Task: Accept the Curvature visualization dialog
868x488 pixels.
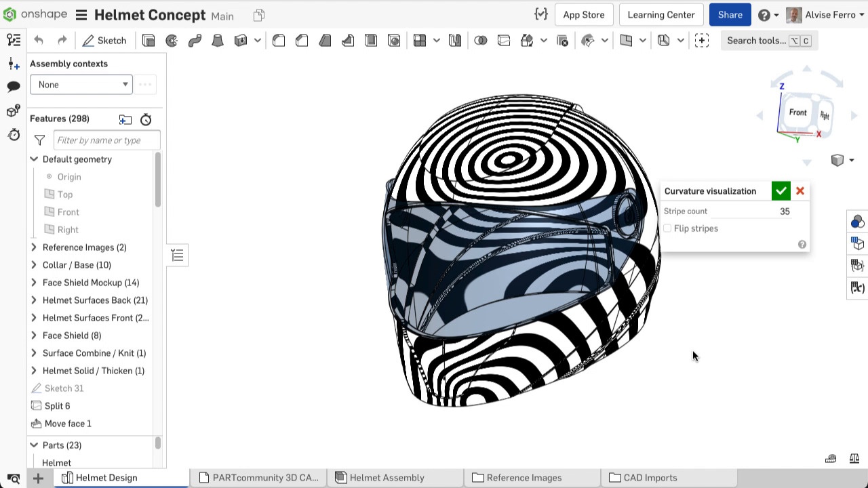Action: click(x=781, y=191)
